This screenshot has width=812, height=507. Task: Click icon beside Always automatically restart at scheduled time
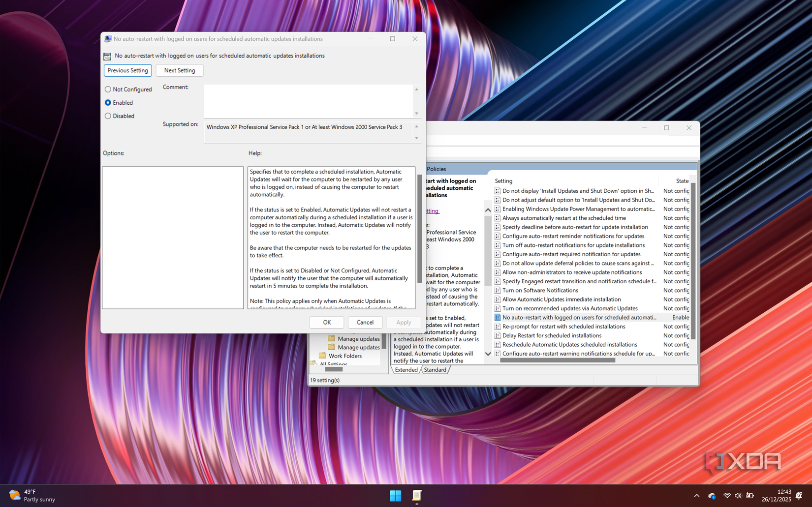pyautogui.click(x=498, y=218)
